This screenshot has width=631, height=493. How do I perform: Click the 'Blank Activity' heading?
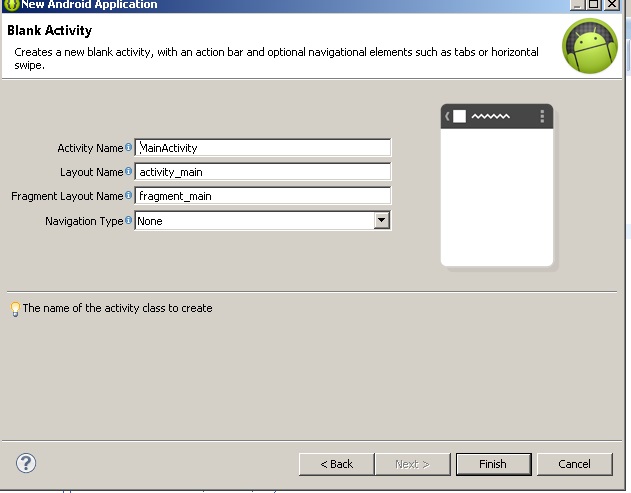pyautogui.click(x=49, y=30)
